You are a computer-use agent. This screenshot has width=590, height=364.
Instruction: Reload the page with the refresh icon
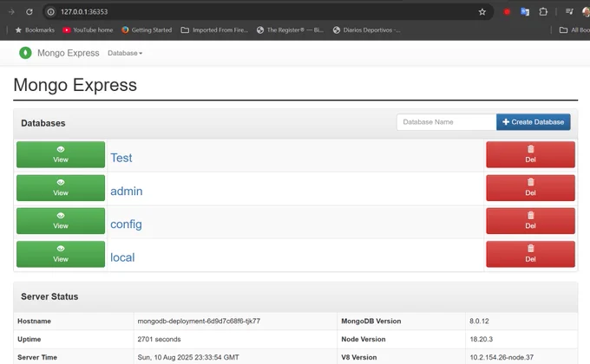29,11
